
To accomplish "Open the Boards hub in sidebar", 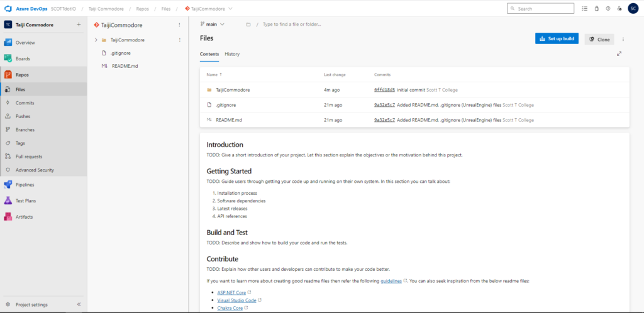I will click(x=22, y=58).
